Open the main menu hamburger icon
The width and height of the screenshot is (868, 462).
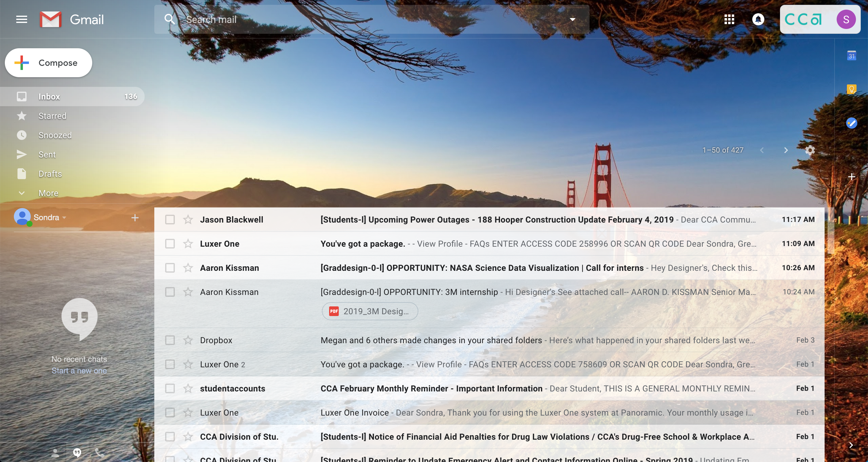pos(22,20)
